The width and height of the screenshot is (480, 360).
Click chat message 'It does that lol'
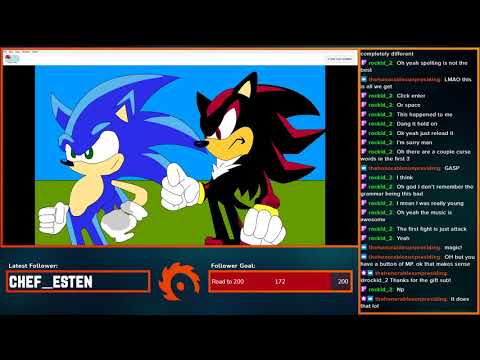pyautogui.click(x=414, y=302)
